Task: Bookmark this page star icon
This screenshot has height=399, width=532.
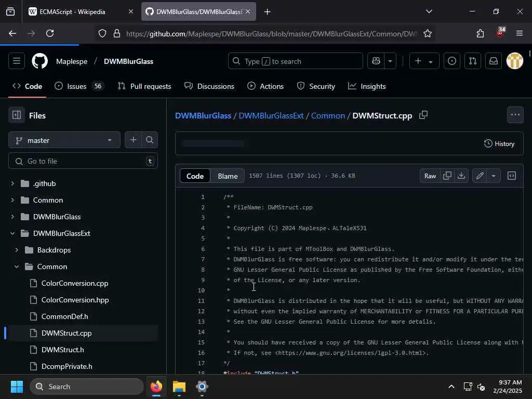Action: click(428, 33)
